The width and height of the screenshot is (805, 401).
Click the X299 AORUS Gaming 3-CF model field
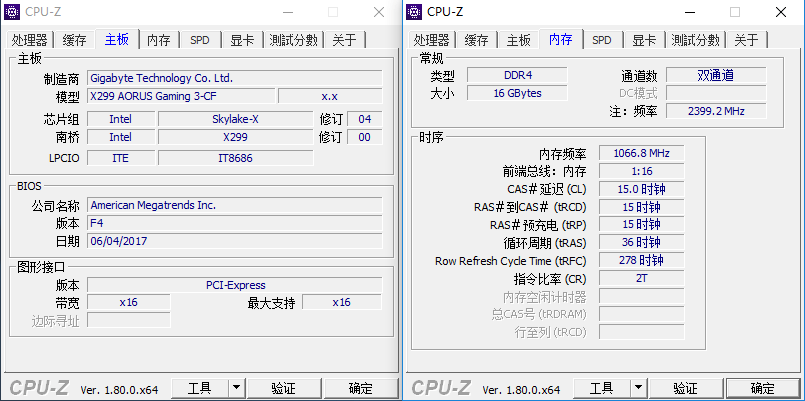tap(181, 96)
